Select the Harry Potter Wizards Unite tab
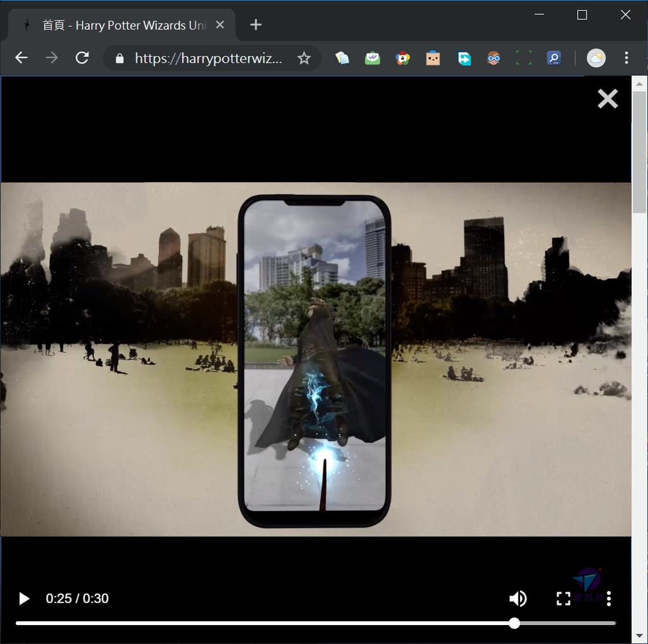Image resolution: width=648 pixels, height=644 pixels. (x=122, y=25)
